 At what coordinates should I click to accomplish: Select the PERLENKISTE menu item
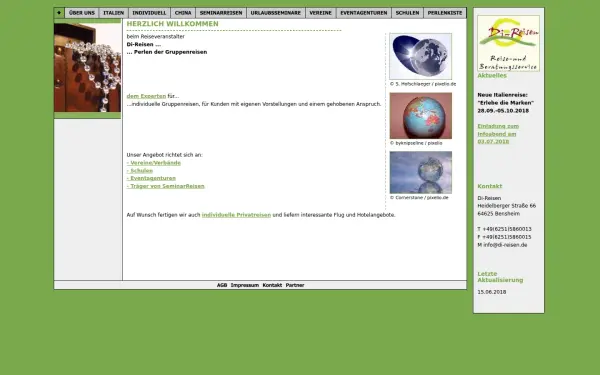click(445, 13)
